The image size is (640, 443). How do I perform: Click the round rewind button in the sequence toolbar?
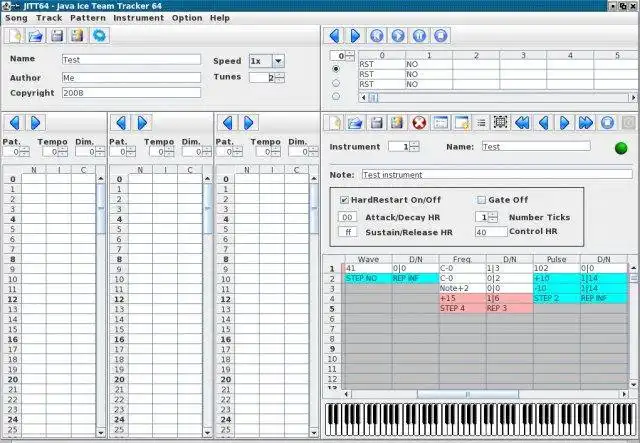(x=377, y=36)
